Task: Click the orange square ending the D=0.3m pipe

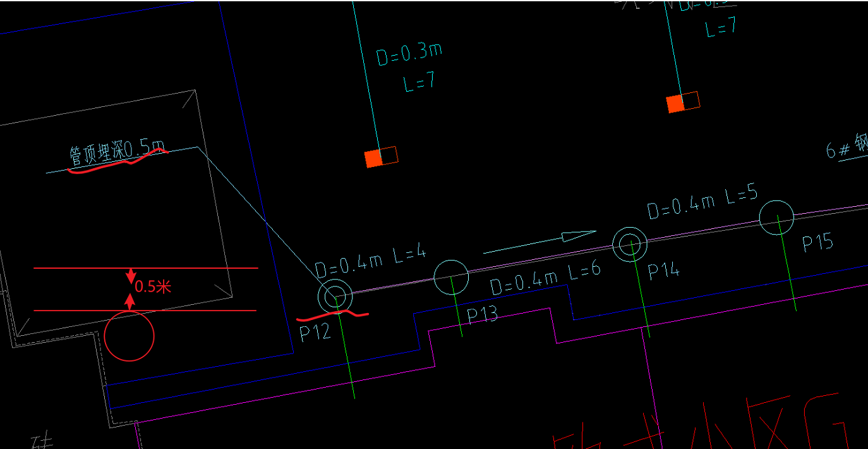Action: pyautogui.click(x=373, y=159)
